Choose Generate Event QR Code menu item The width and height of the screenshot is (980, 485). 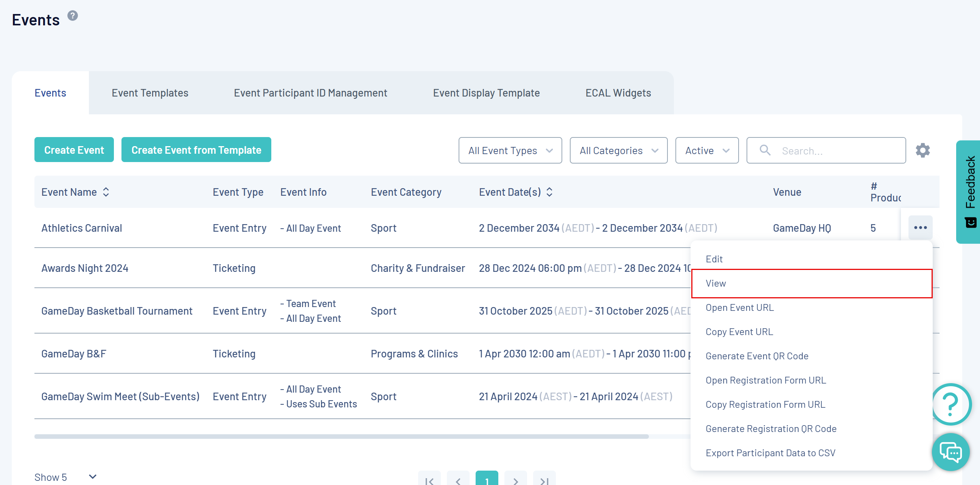pos(756,356)
